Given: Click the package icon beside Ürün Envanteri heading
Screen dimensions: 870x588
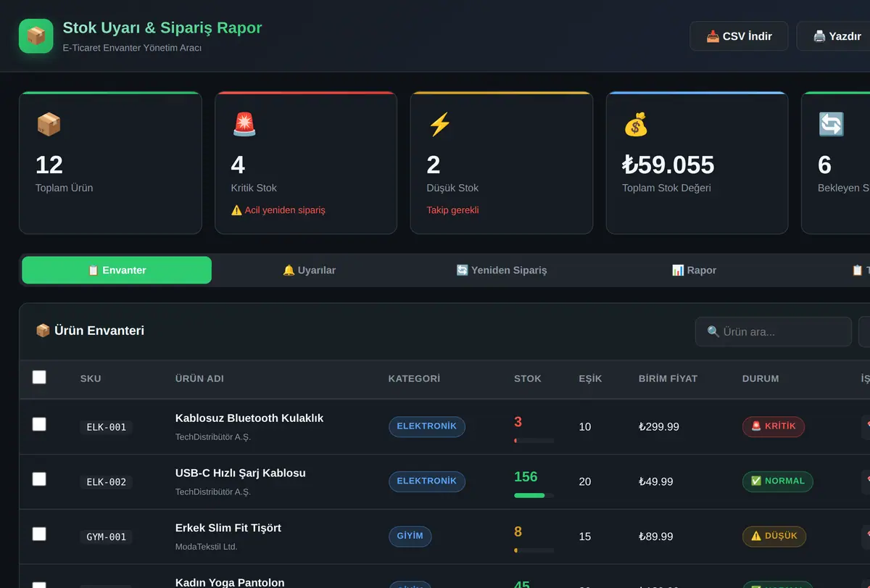Looking at the screenshot, I should [43, 331].
